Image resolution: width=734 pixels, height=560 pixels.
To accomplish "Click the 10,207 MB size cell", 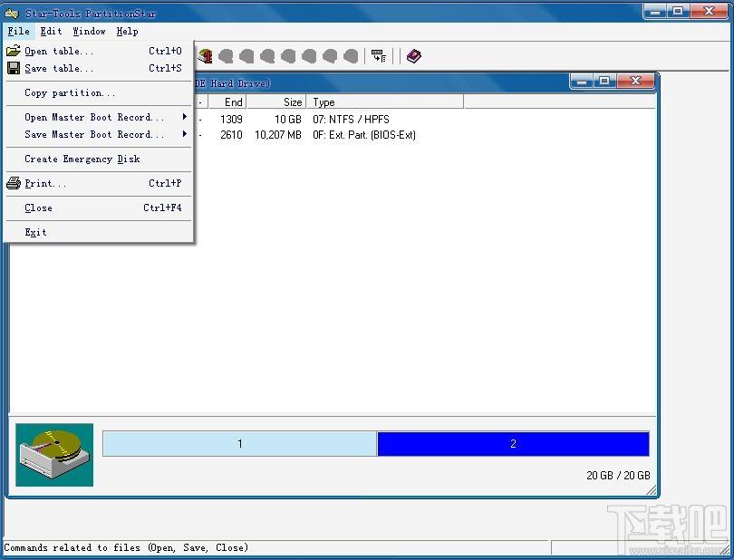I will coord(278,135).
